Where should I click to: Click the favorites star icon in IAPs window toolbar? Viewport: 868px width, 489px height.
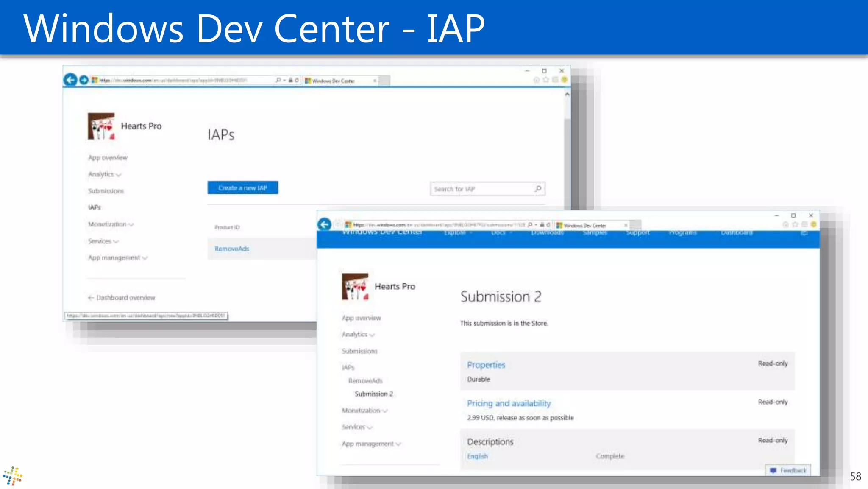pos(546,80)
